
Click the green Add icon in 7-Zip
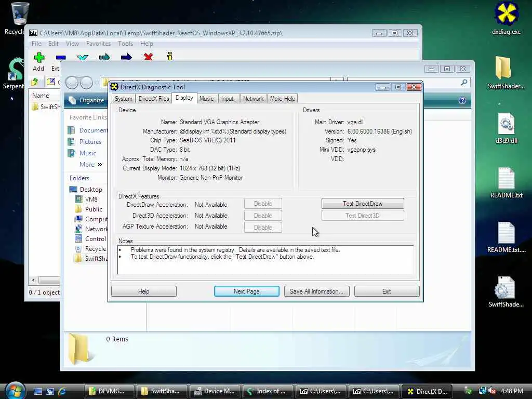(x=38, y=57)
